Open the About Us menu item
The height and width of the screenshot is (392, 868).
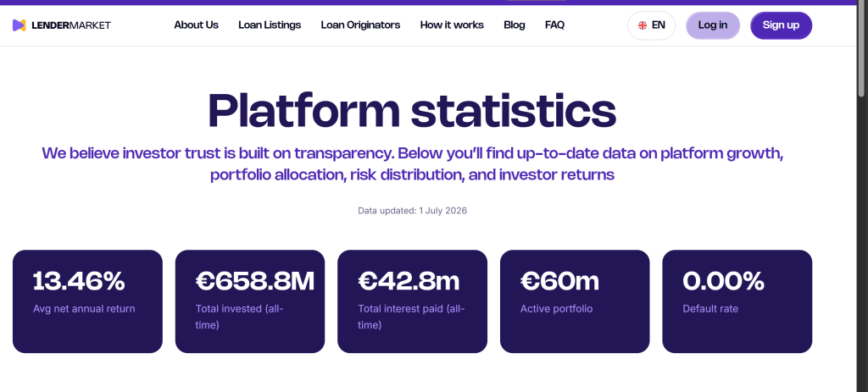tap(196, 25)
